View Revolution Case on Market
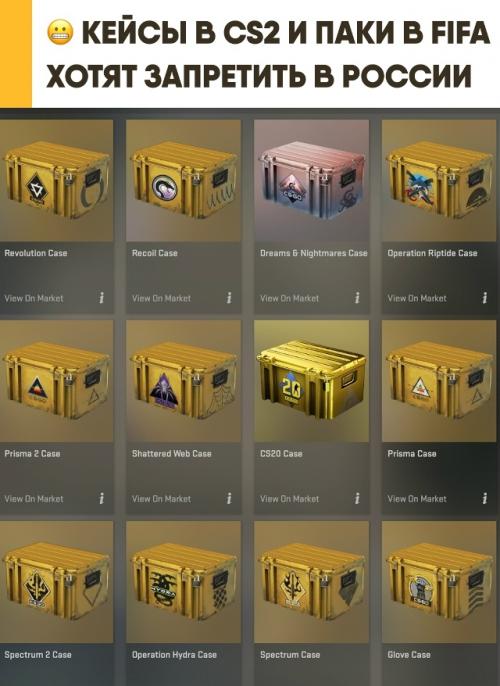The height and width of the screenshot is (686, 500). pos(34,298)
